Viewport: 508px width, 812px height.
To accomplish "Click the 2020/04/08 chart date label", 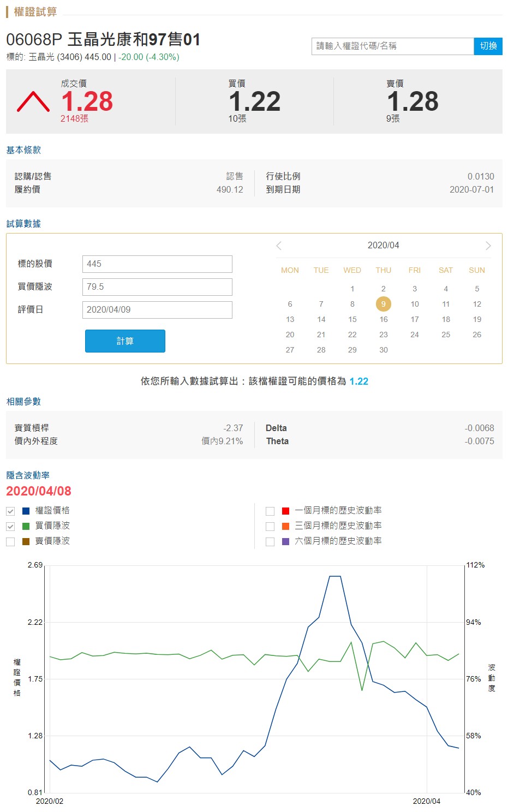I will [x=39, y=491].
